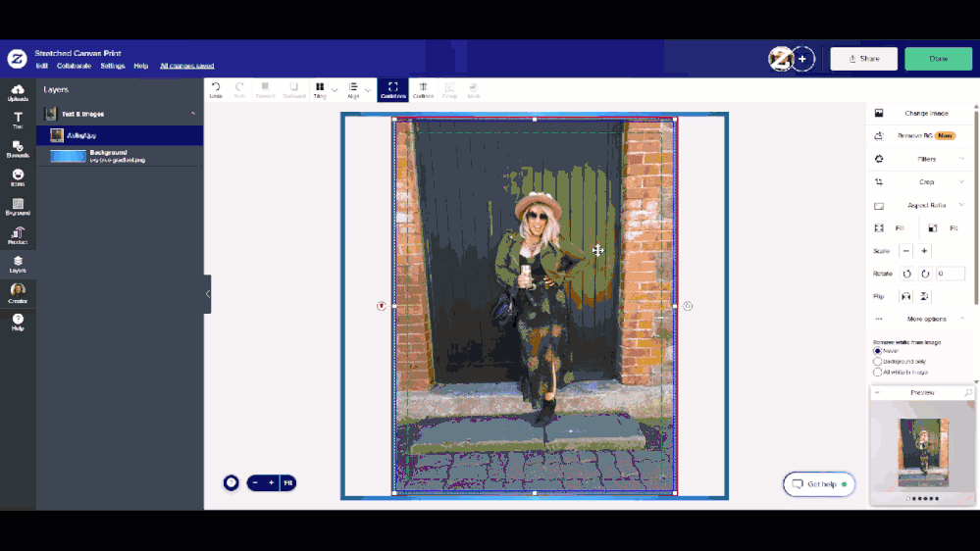Click the canvas help question mark icon
Screen dimensions: 980x551
232,483
